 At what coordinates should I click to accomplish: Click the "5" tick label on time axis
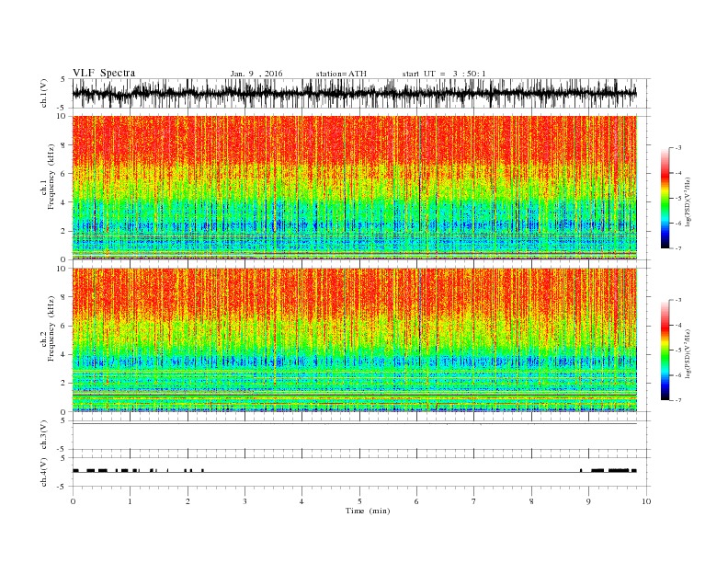(359, 501)
